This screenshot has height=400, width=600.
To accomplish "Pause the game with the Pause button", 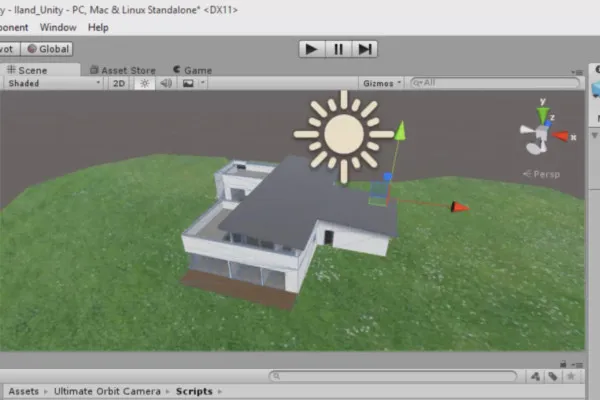I will pos(338,49).
